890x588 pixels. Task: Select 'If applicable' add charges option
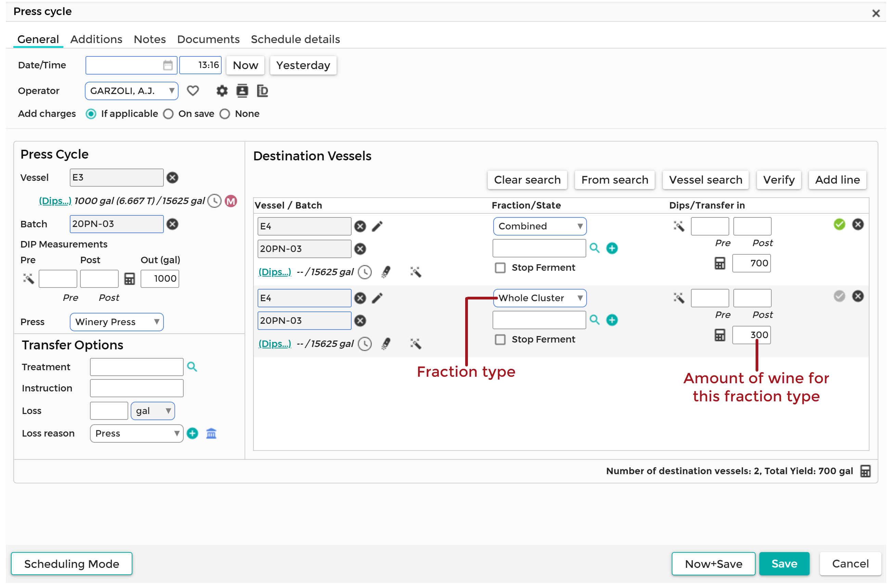pyautogui.click(x=91, y=114)
